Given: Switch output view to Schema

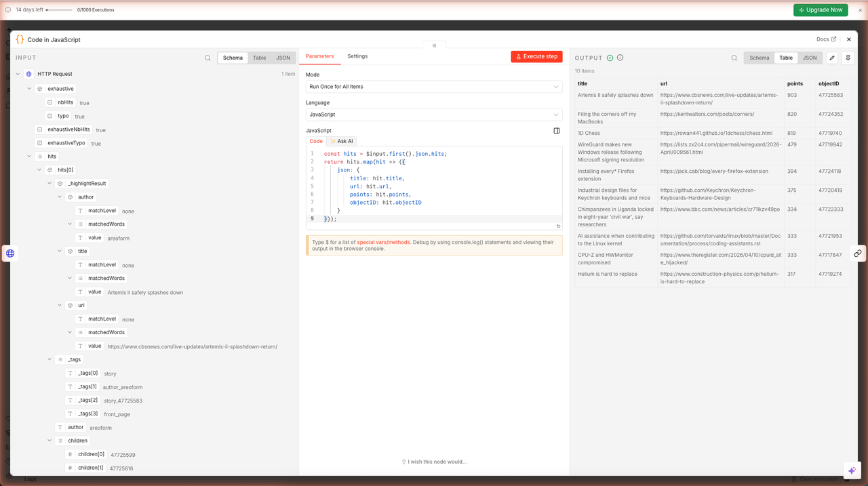Looking at the screenshot, I should coord(759,58).
